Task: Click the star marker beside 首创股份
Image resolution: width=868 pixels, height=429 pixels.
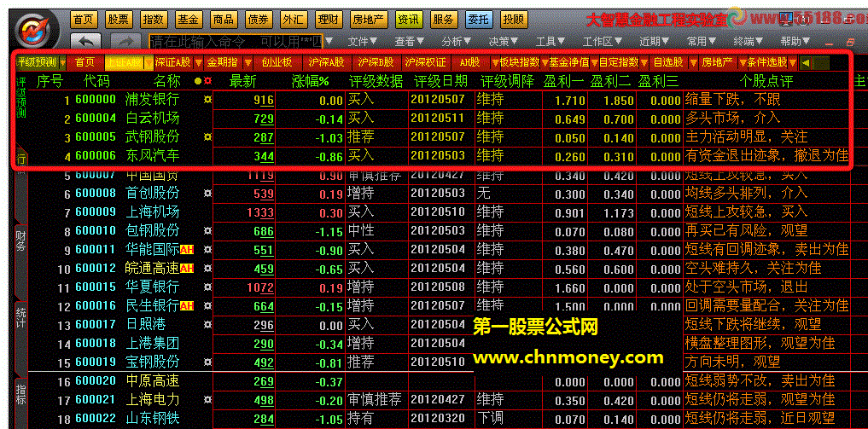Action: point(207,193)
